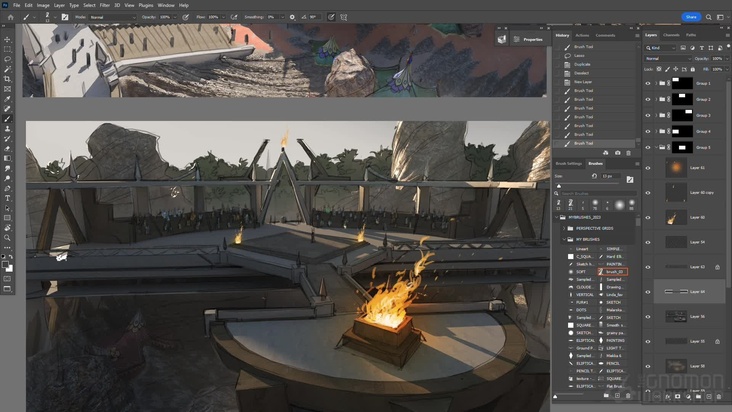Click the Home icon in options bar
732x412 pixels.
point(10,17)
